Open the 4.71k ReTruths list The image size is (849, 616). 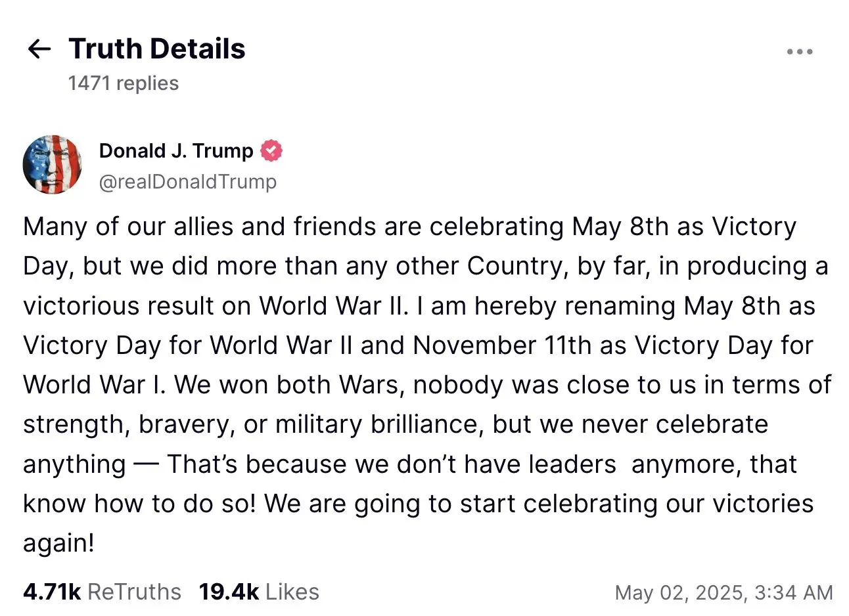pyautogui.click(x=102, y=591)
